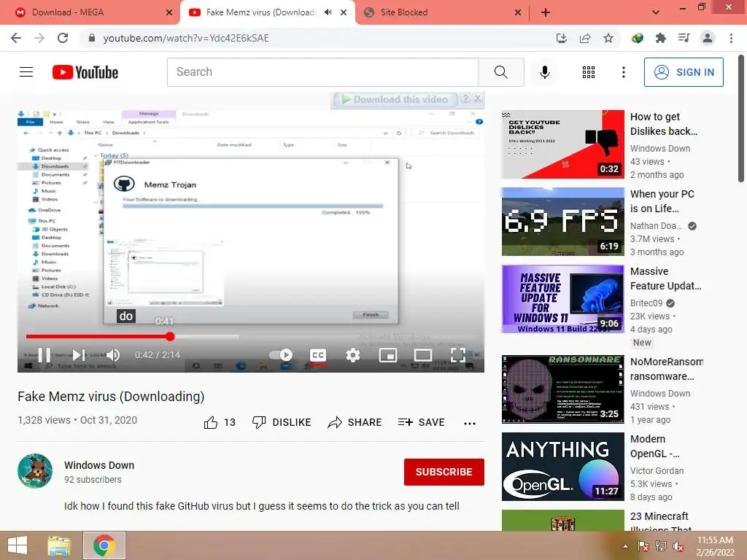The image size is (747, 560).
Task: Like the video with thumbs up
Action: [x=220, y=422]
